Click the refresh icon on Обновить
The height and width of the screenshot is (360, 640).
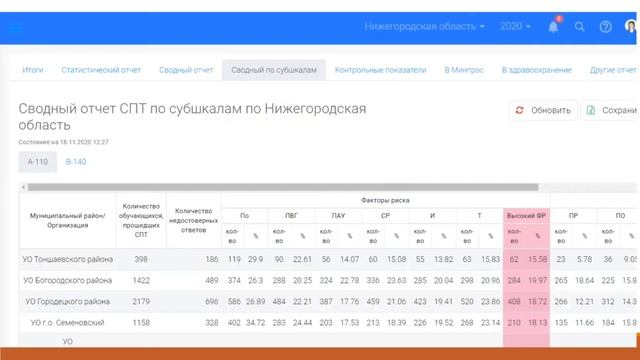519,110
